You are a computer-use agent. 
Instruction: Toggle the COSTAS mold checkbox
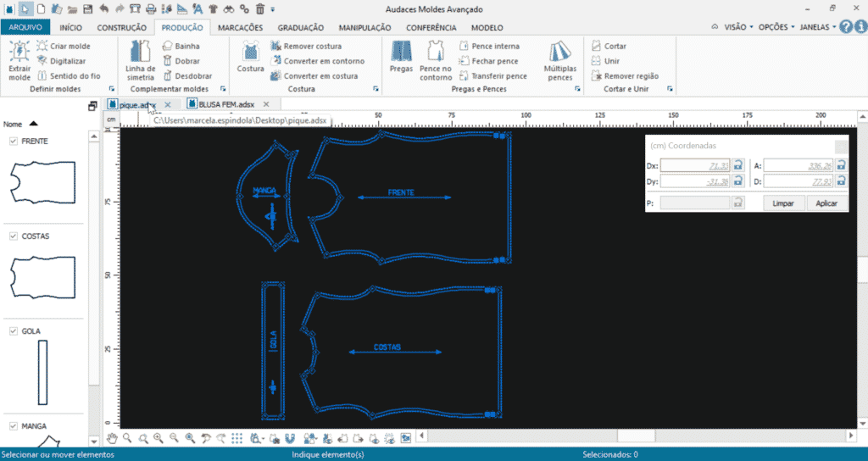[x=14, y=236]
